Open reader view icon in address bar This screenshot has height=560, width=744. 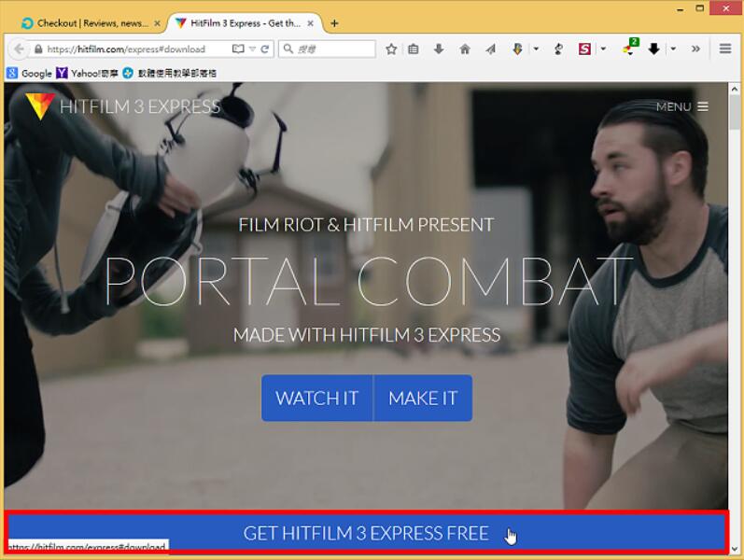click(x=238, y=49)
